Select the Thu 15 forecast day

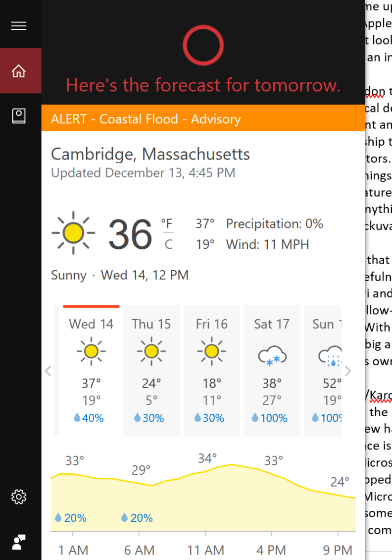[151, 371]
